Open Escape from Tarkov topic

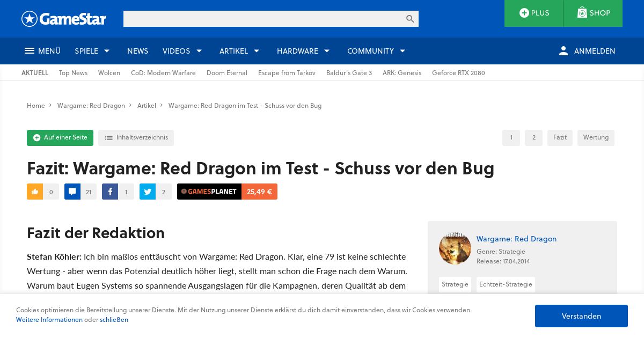click(x=287, y=73)
